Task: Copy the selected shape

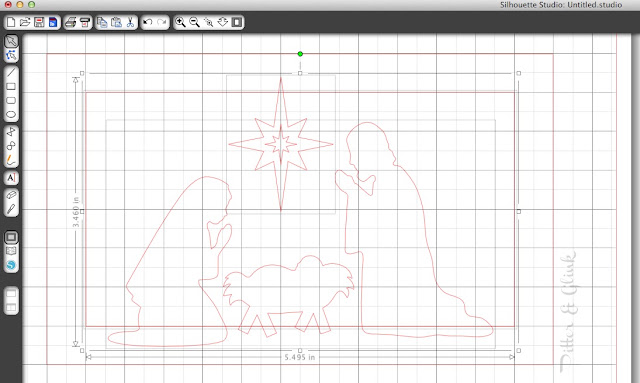Action: click(x=102, y=22)
